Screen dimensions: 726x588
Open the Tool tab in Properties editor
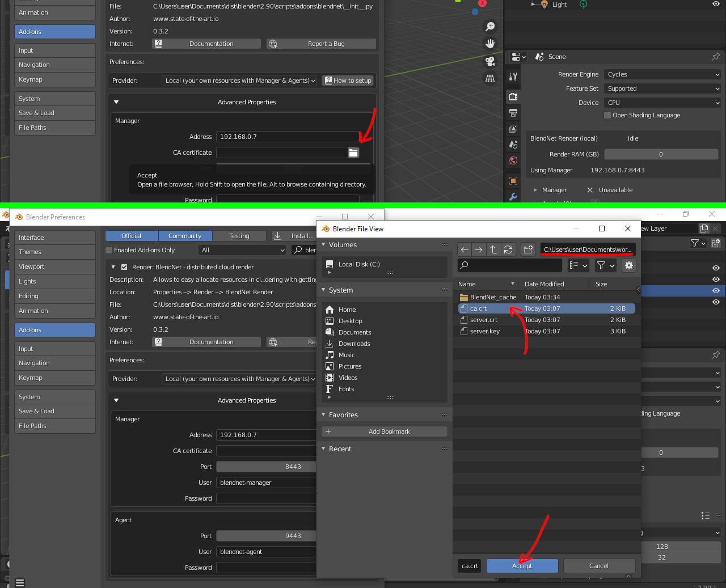(x=513, y=77)
